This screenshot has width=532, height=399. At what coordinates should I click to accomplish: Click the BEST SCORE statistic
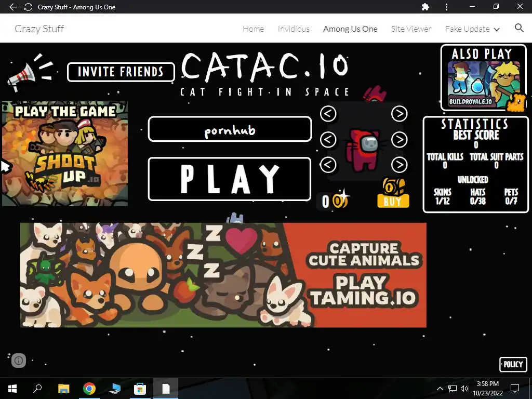pos(476,139)
